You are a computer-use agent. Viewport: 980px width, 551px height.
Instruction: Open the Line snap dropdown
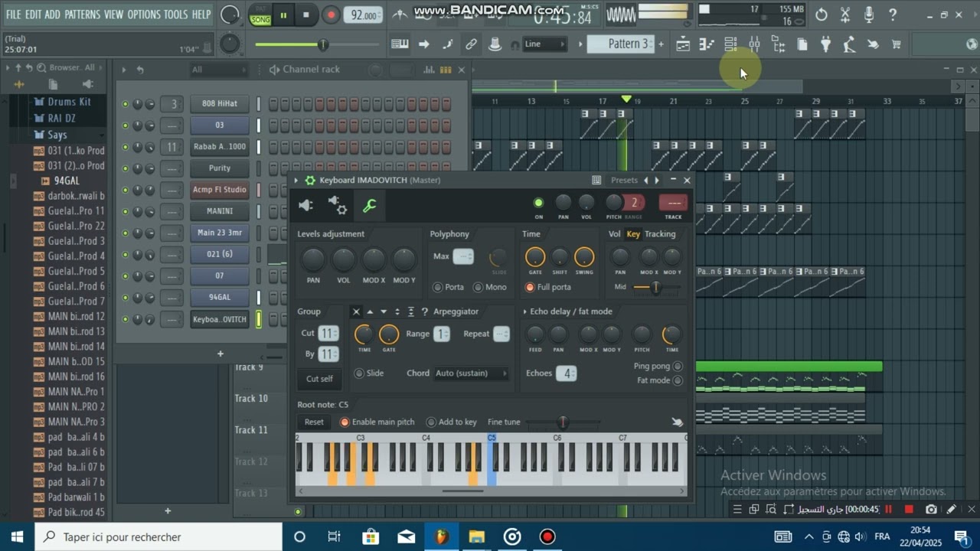tap(545, 44)
